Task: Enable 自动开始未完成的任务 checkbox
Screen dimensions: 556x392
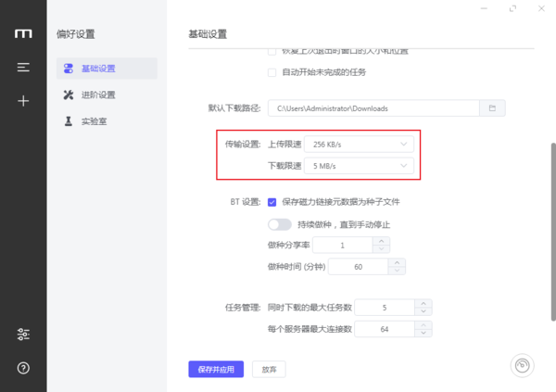Action: point(272,72)
